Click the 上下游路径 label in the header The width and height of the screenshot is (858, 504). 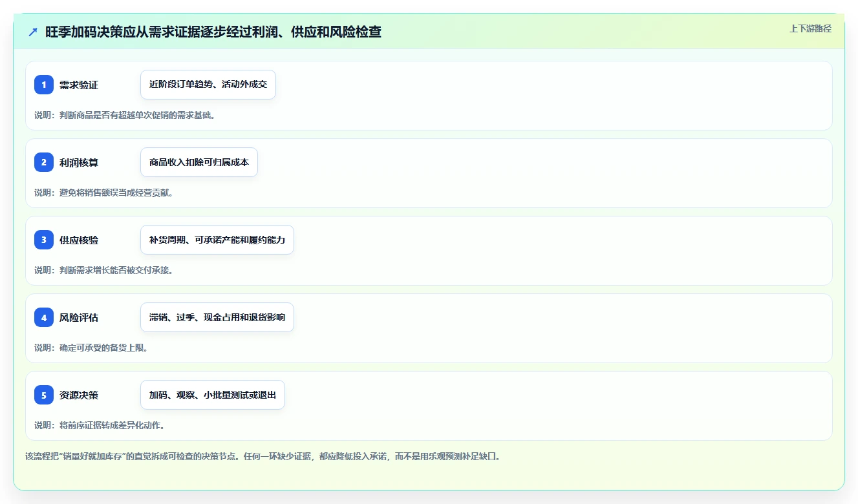click(x=810, y=28)
